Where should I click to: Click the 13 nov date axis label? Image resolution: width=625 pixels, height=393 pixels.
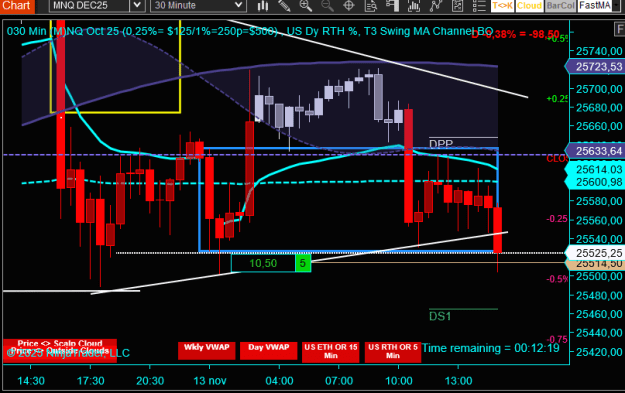pos(210,381)
